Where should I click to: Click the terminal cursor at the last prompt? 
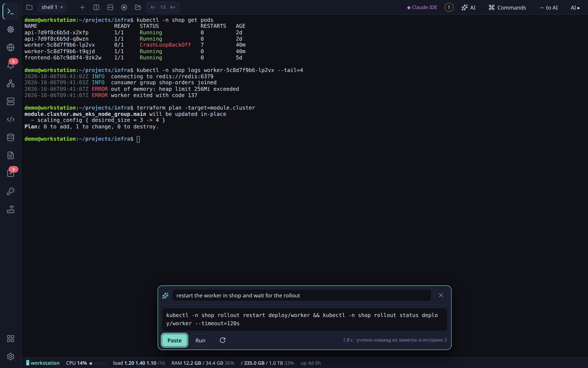[138, 139]
